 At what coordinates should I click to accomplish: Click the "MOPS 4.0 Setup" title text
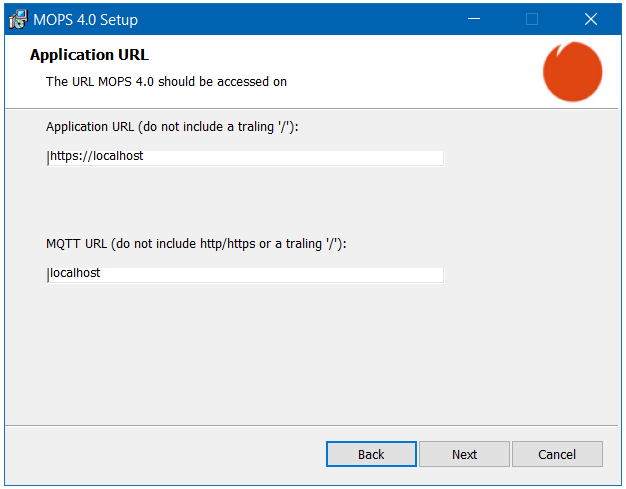(87, 19)
